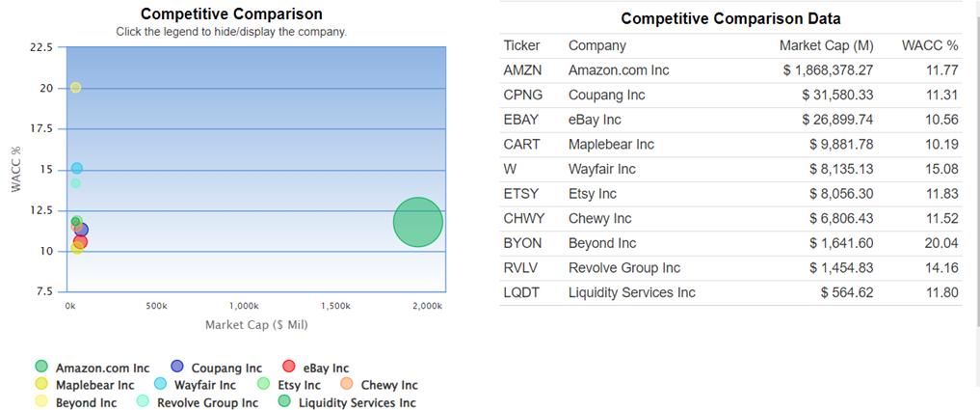This screenshot has height=410, width=980.
Task: Click the Maplebear Inc legend circle icon
Action: (x=41, y=385)
